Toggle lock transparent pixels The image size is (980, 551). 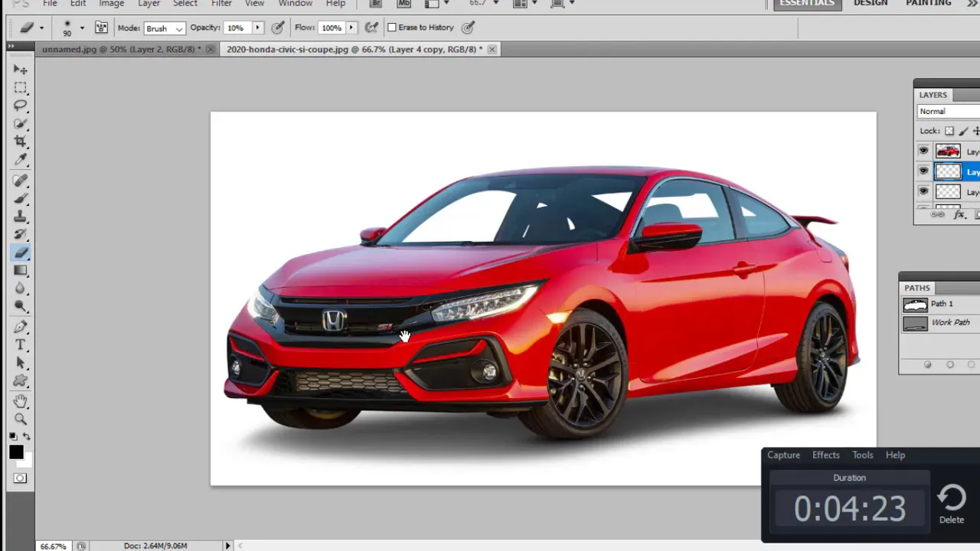point(949,131)
